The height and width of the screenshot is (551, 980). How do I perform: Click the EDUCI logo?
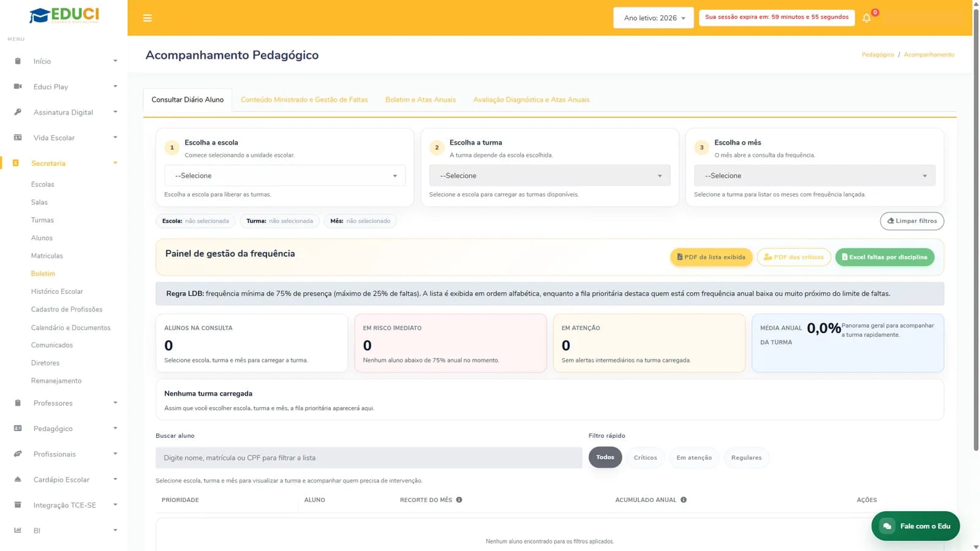[x=64, y=15]
